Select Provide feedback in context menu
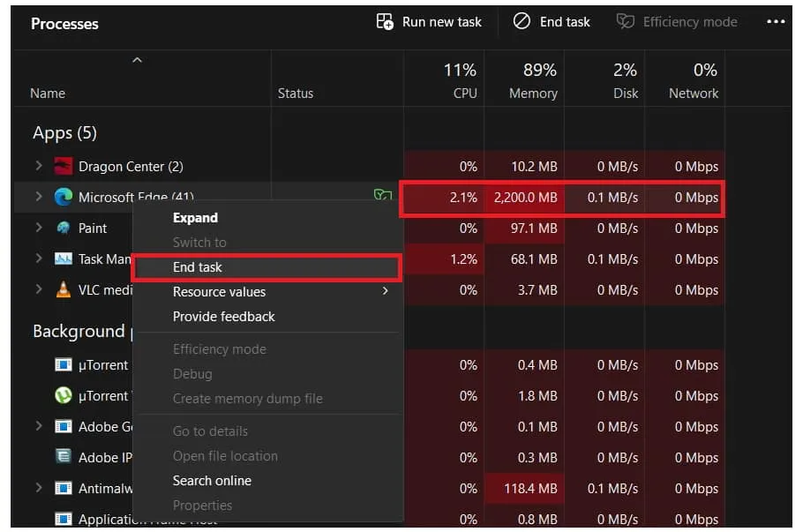 click(x=268, y=317)
